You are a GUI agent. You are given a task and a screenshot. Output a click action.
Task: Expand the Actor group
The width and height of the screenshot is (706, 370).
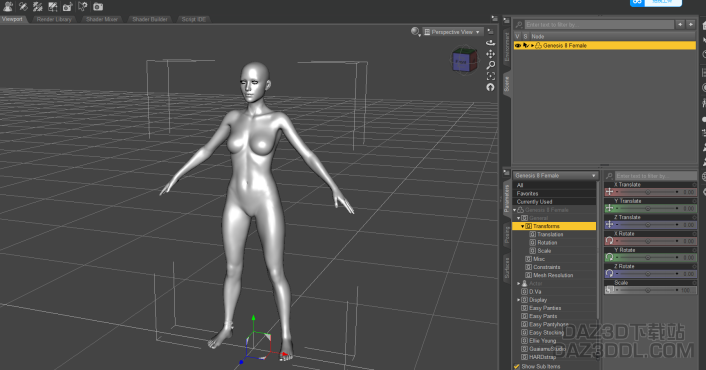(x=518, y=284)
